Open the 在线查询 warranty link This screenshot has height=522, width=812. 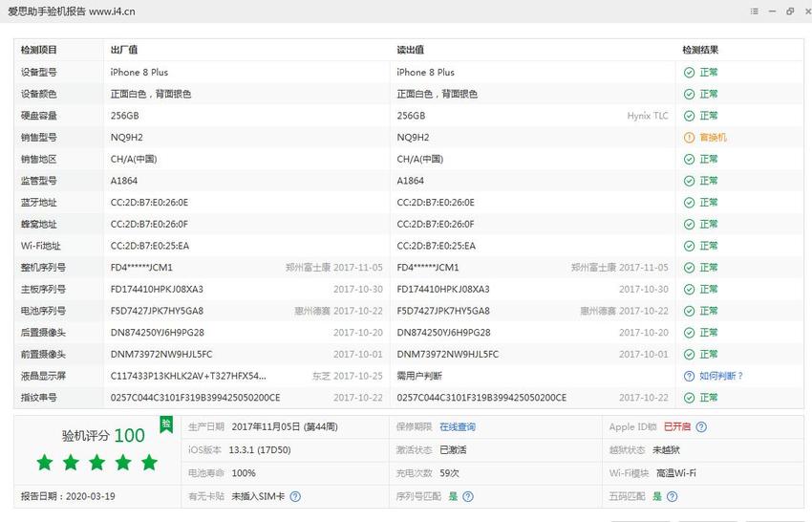pyautogui.click(x=458, y=427)
